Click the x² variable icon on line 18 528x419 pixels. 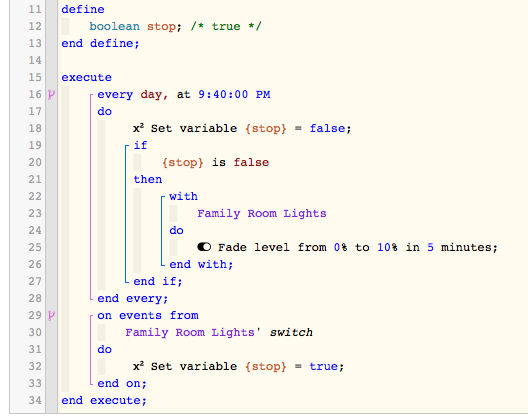[x=138, y=128]
